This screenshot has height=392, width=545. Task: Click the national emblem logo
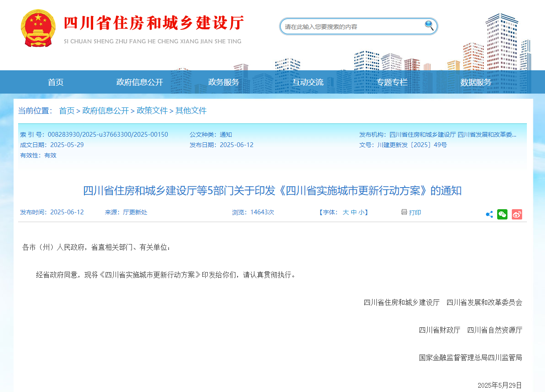pos(38,28)
